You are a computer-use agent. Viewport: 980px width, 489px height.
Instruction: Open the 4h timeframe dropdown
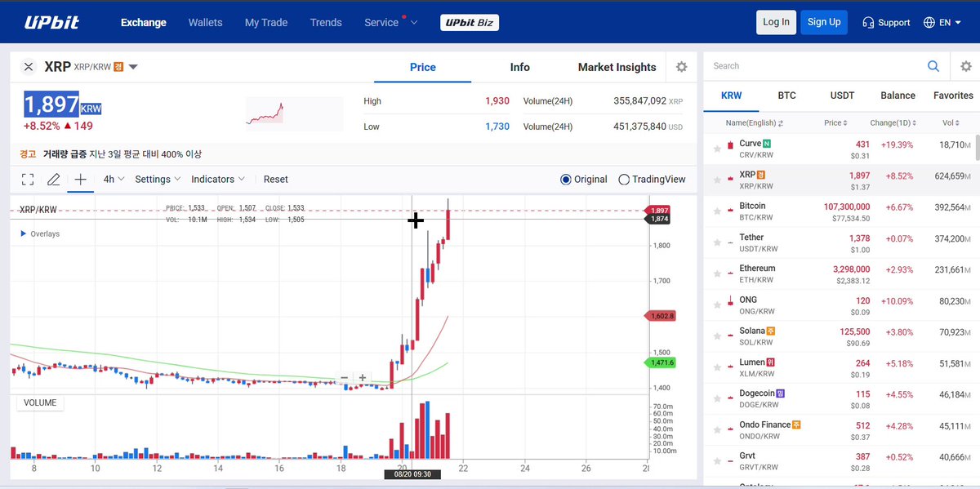click(x=114, y=180)
